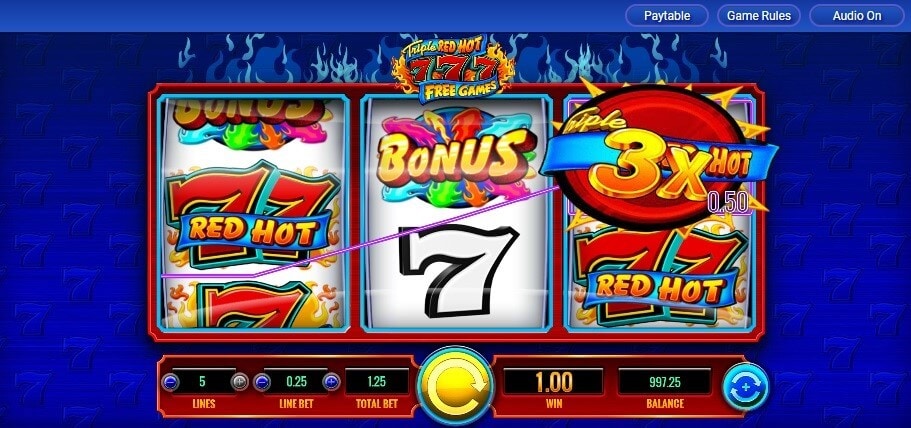This screenshot has height=428, width=911.
Task: Spin the reels with the yellow button
Action: click(x=455, y=386)
